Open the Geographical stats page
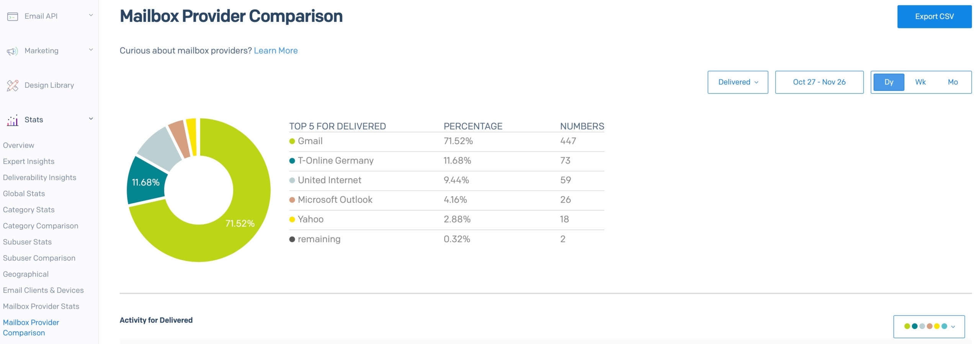The image size is (980, 344). pos(25,274)
